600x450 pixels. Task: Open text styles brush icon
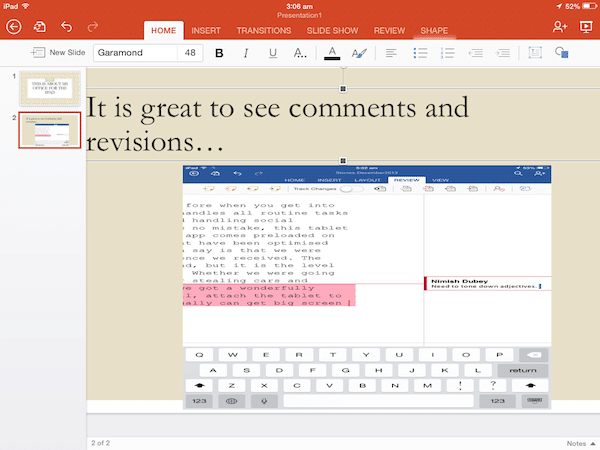point(359,53)
